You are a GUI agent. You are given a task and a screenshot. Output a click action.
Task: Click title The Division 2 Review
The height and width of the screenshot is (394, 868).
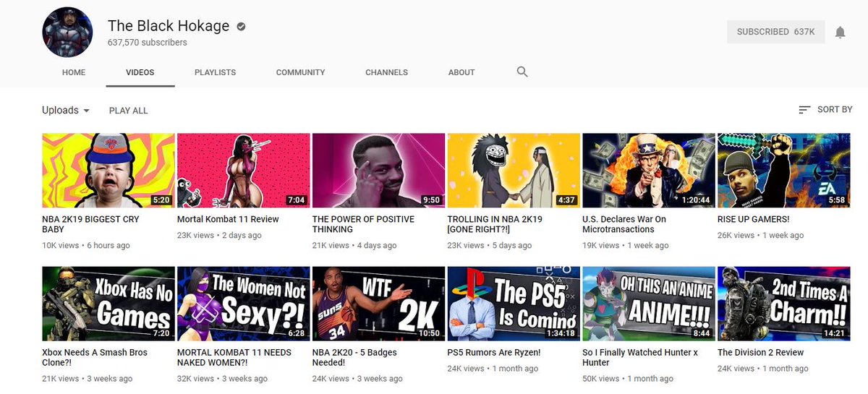click(x=761, y=353)
